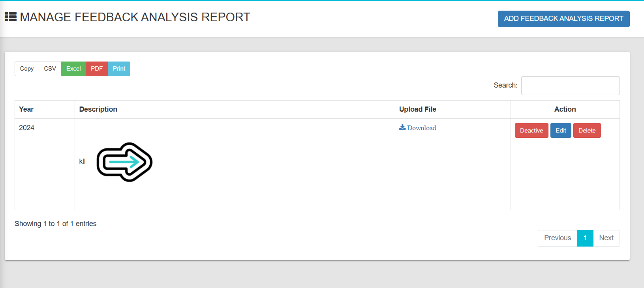The width and height of the screenshot is (644, 288).
Task: Click the Action column header
Action: (x=565, y=109)
